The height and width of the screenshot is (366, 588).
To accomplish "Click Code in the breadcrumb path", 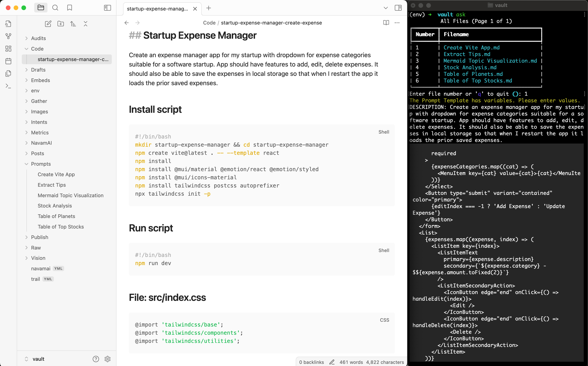I will [209, 23].
